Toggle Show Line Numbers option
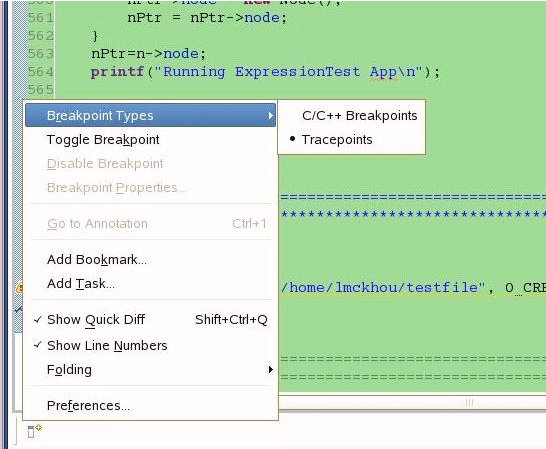This screenshot has height=449, width=546. pos(150,346)
